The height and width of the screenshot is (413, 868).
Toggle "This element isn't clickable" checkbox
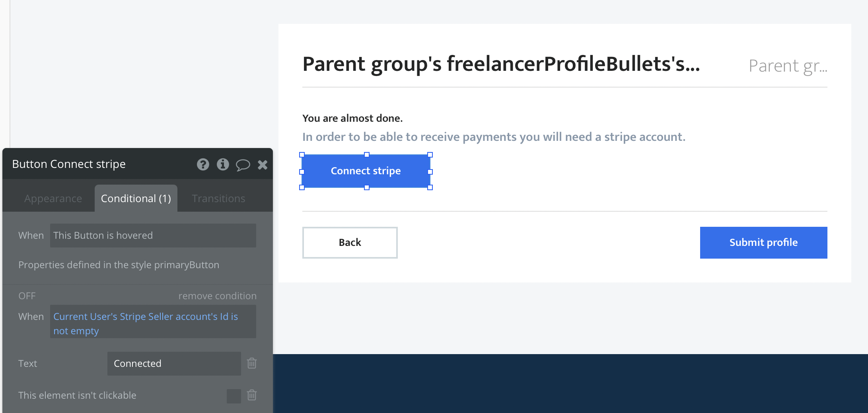[234, 396]
